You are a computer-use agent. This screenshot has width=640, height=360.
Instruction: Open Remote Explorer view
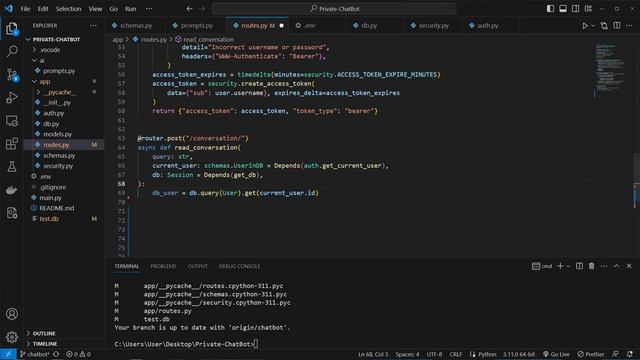pyautogui.click(x=12, y=121)
